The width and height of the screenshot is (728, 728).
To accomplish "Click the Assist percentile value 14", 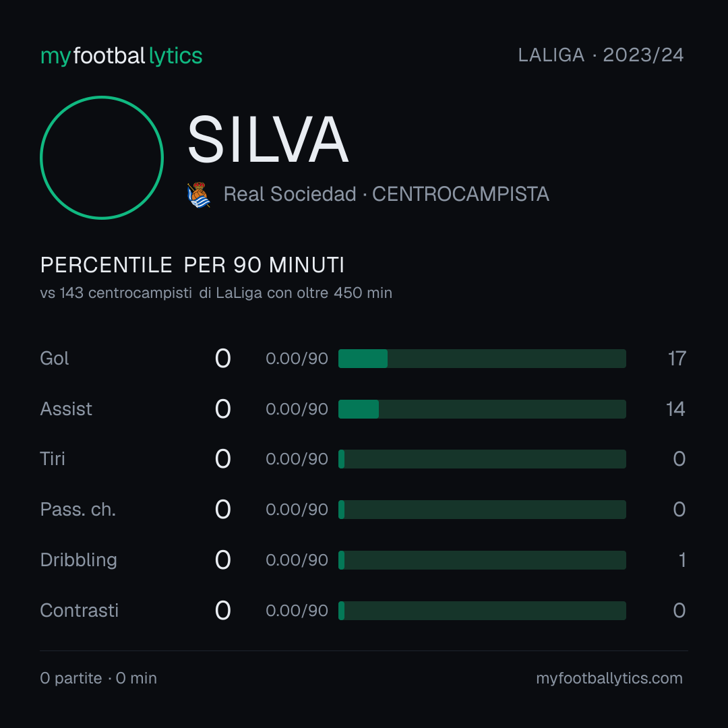I will click(x=675, y=409).
